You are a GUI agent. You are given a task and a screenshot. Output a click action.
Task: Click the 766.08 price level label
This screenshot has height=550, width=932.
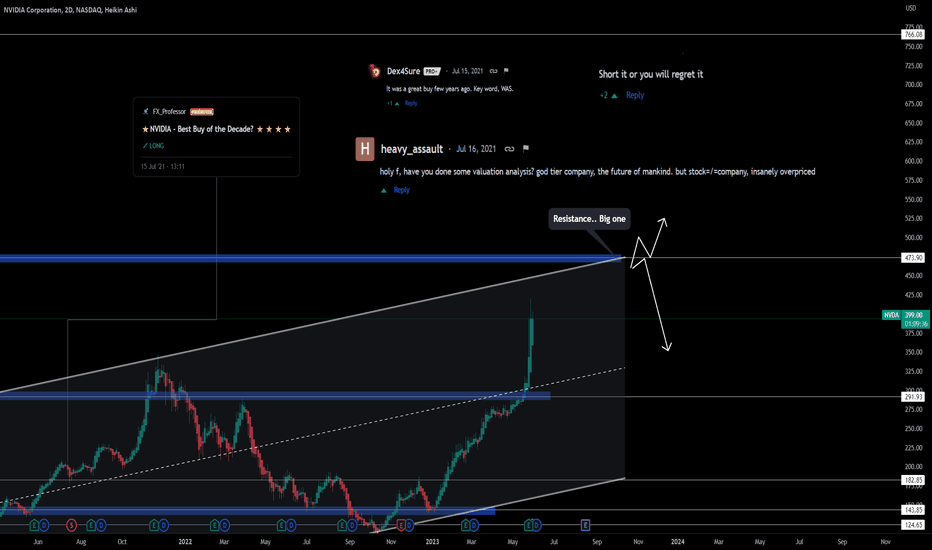pos(913,34)
